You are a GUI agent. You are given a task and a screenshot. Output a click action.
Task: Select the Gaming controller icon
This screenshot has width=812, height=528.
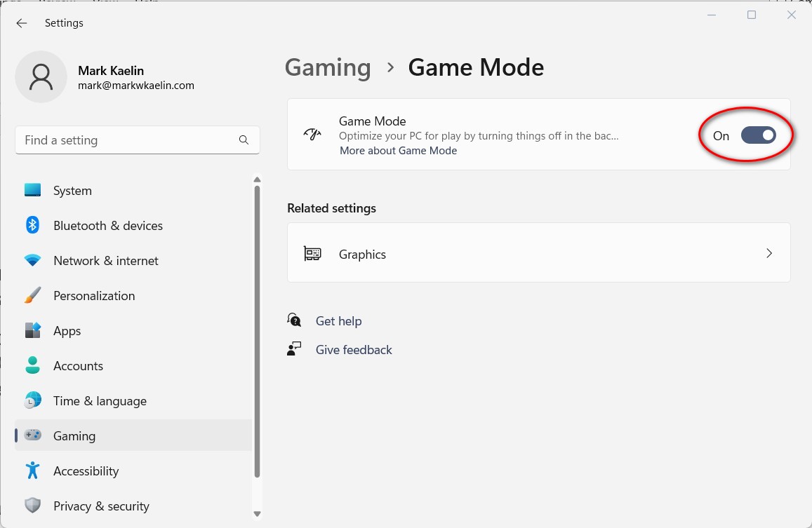[32, 435]
